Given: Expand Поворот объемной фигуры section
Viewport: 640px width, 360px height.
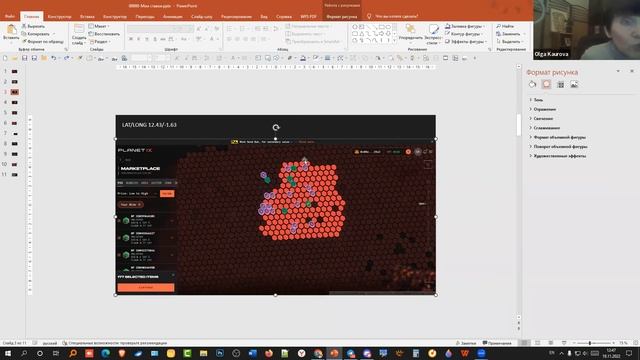Looking at the screenshot, I should [558, 147].
